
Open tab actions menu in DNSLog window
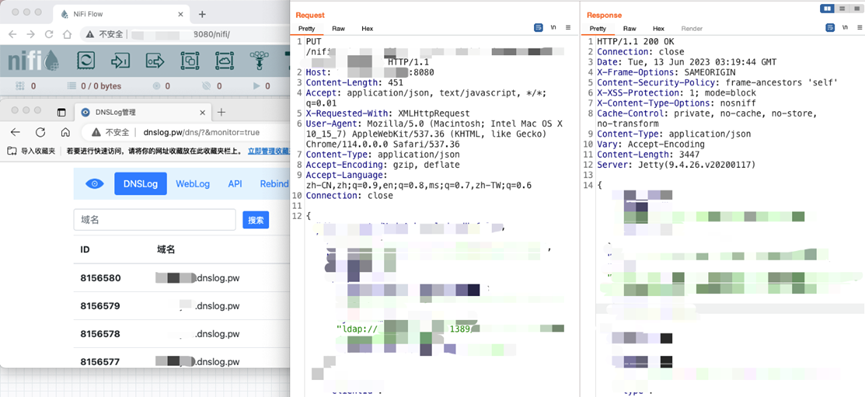(62, 112)
